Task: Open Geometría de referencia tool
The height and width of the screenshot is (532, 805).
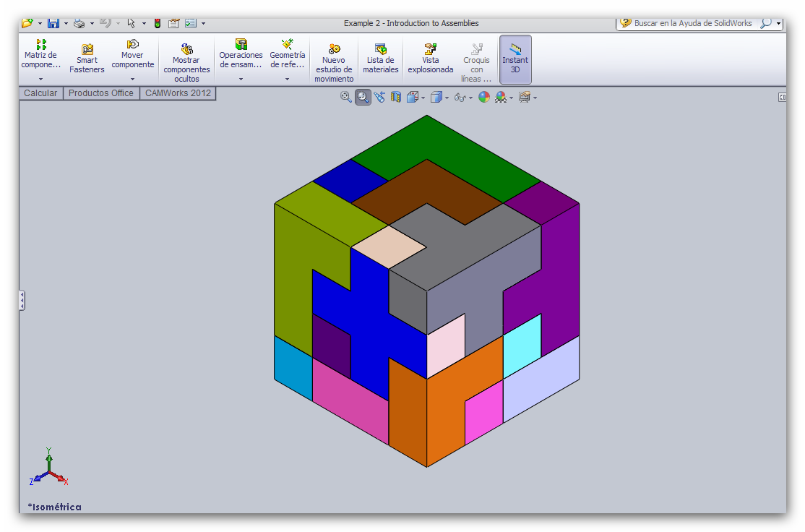Action: (x=288, y=54)
